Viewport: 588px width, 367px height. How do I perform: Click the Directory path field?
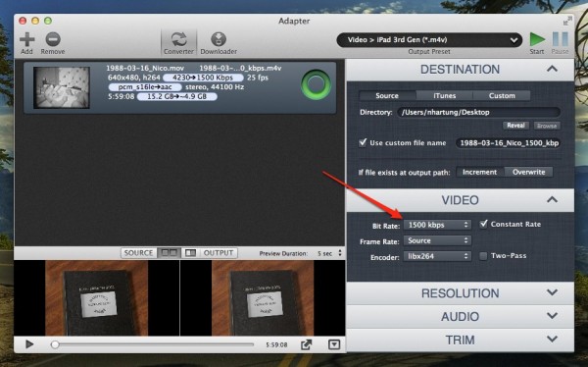coord(479,112)
